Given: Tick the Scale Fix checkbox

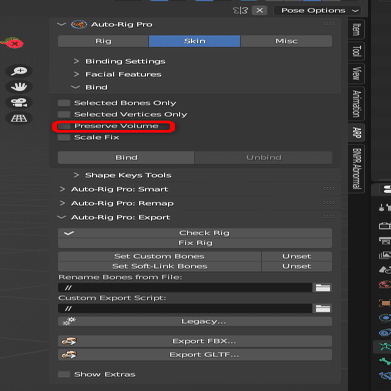Looking at the screenshot, I should [x=64, y=137].
